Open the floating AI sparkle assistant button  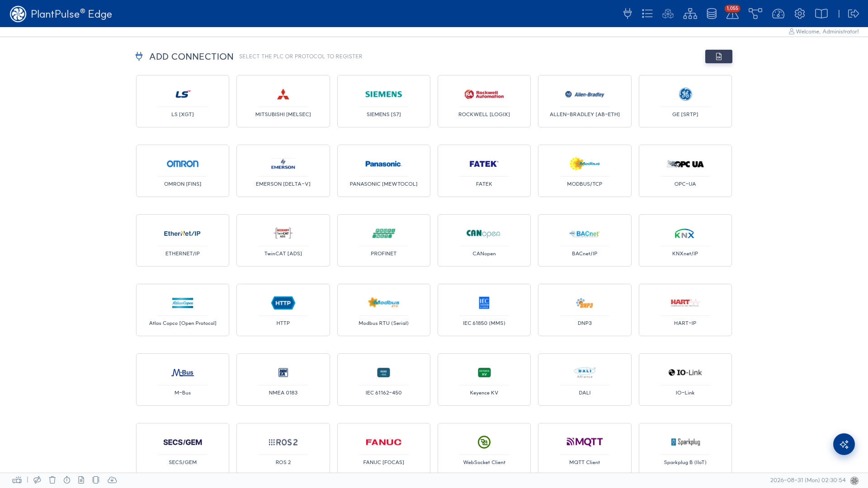click(844, 444)
